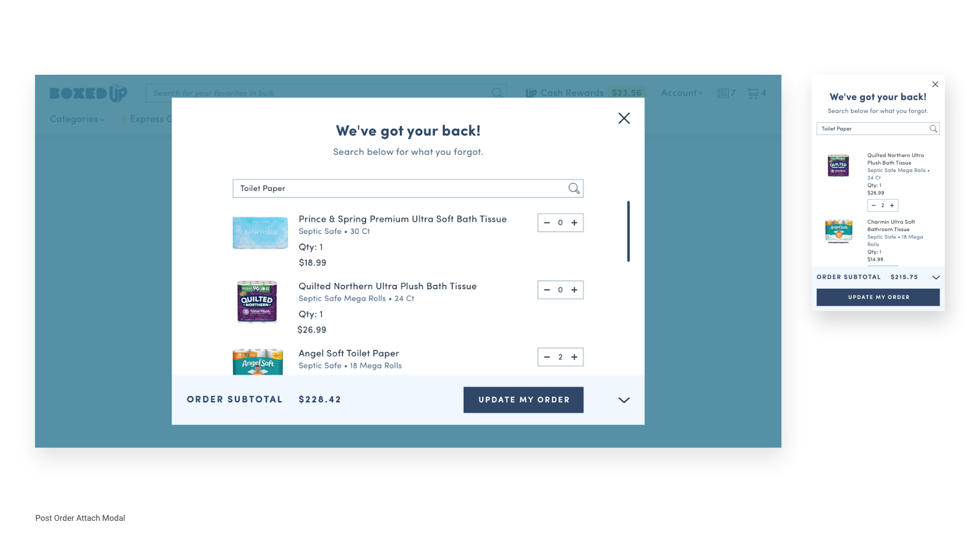Decrease Quilted Northern quantity in desktop modal
Viewport: 980px width, 548px height.
click(x=547, y=290)
